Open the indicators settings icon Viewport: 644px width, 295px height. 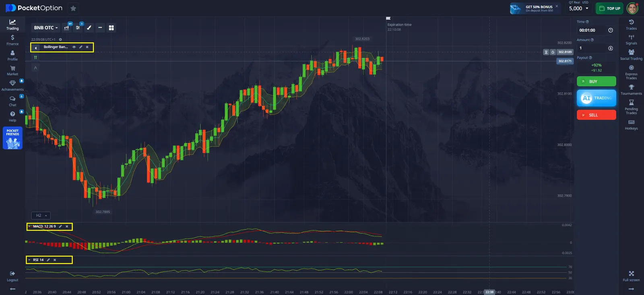click(x=78, y=28)
